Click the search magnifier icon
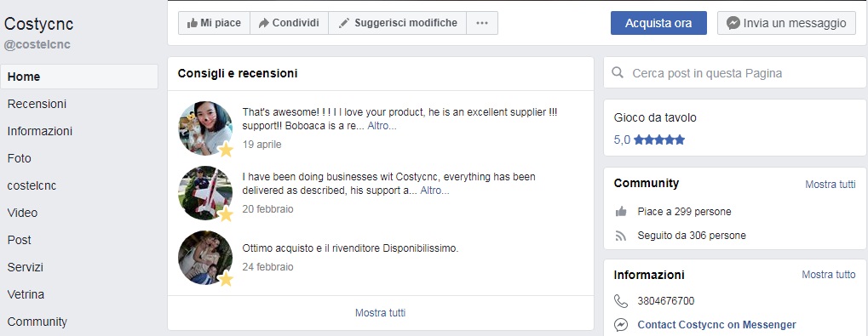868x336 pixels. (x=617, y=73)
